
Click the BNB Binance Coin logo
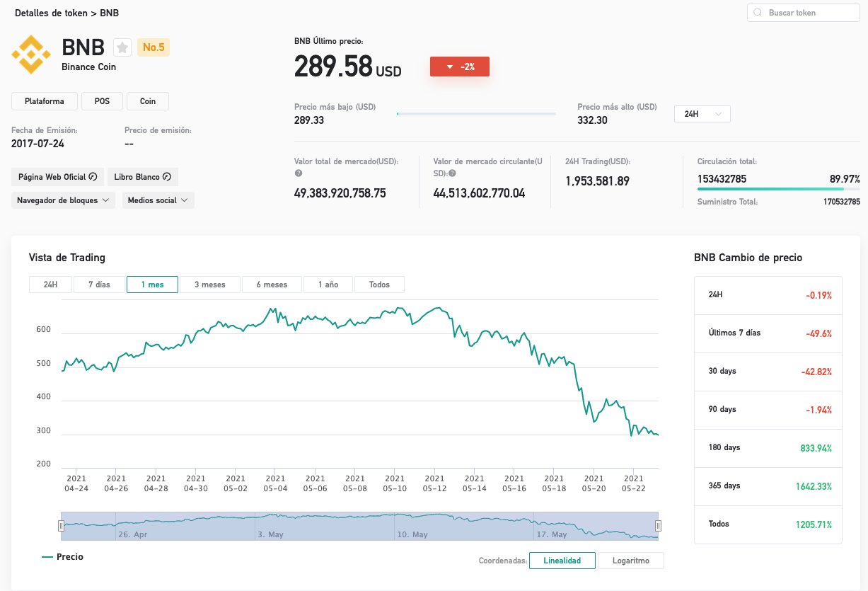point(31,53)
